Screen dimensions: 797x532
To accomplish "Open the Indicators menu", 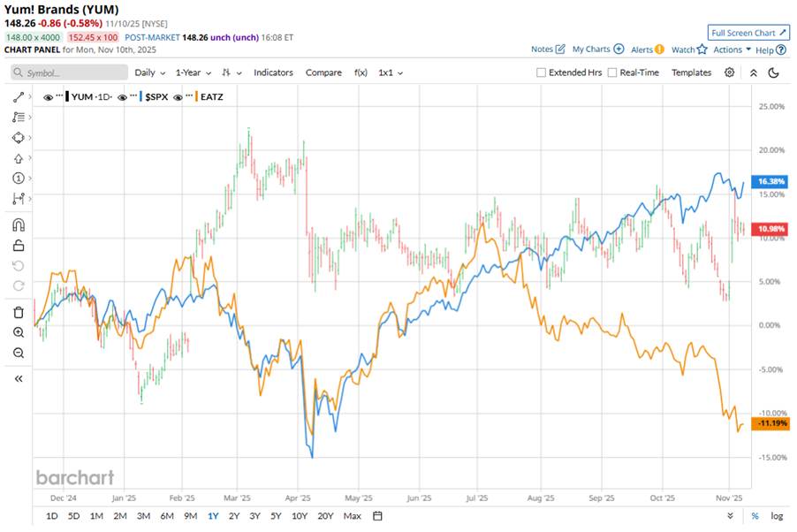I will click(273, 72).
